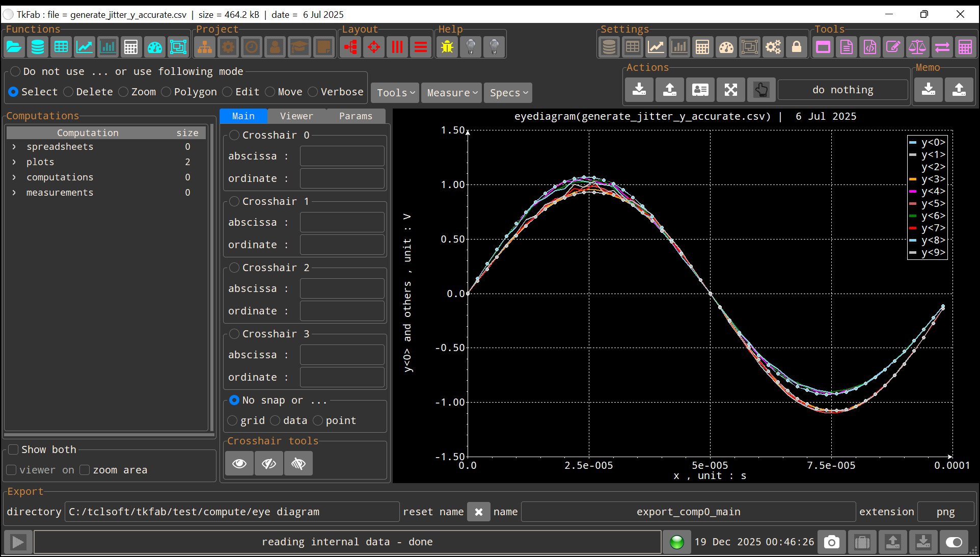Select the Zoom mode radio button
Viewport: 980px width, 557px height.
click(124, 92)
